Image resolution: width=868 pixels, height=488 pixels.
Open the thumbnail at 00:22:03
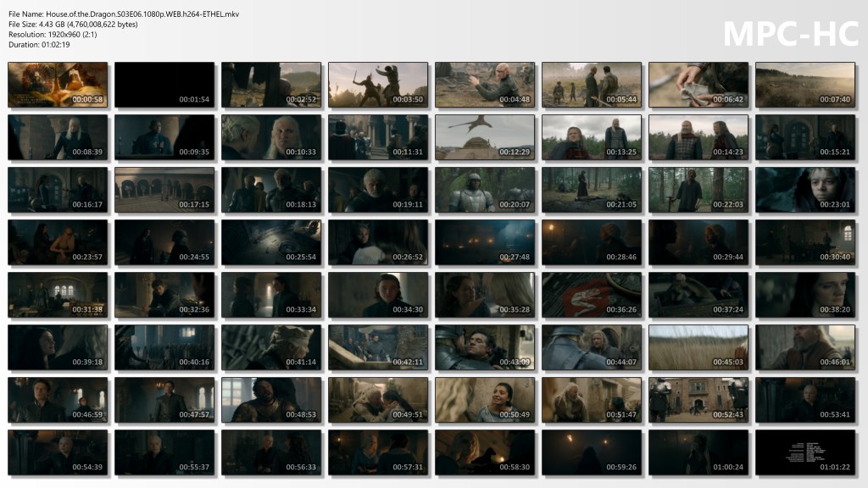tap(698, 190)
